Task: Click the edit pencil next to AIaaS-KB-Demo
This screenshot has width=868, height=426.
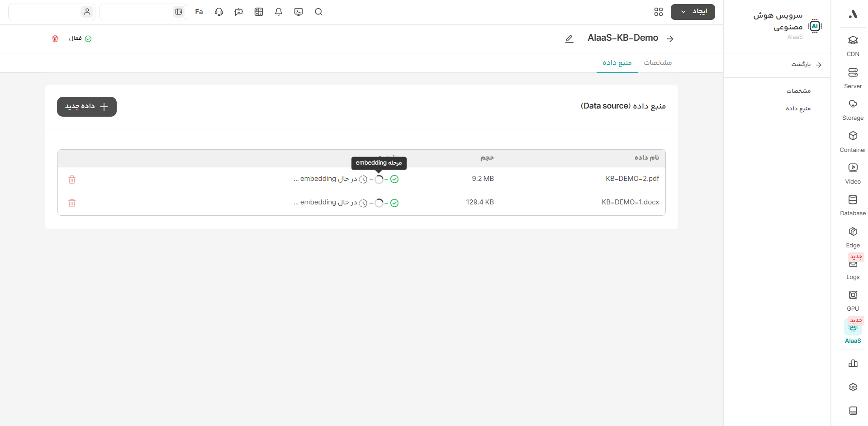Action: coord(569,39)
